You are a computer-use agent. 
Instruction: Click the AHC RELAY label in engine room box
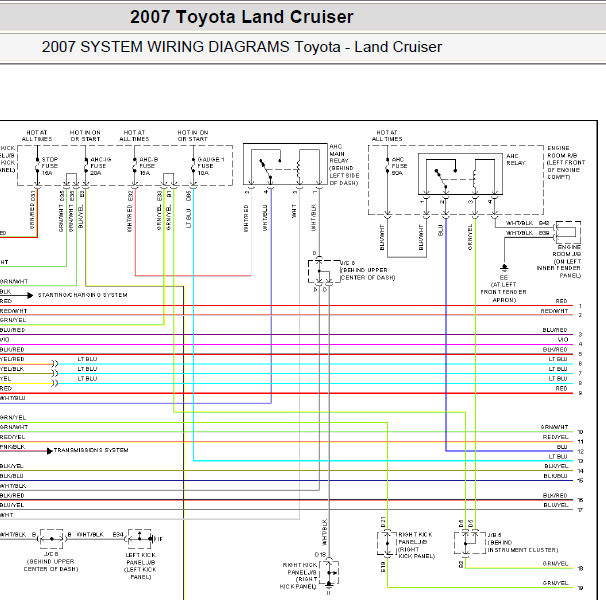pyautogui.click(x=516, y=159)
